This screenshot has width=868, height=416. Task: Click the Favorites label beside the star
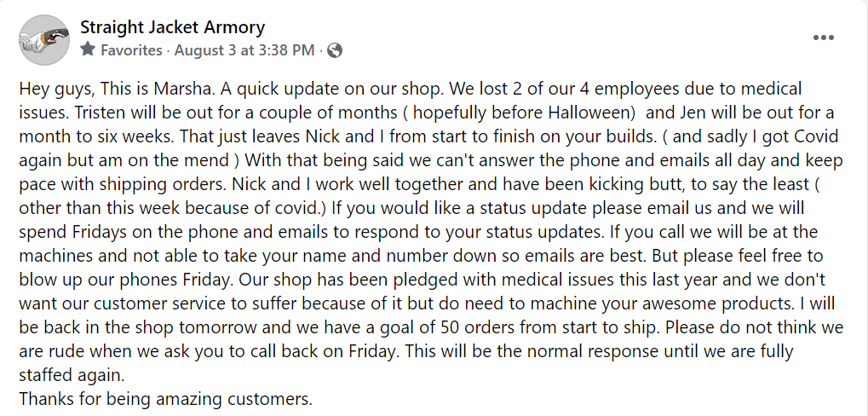[x=131, y=50]
